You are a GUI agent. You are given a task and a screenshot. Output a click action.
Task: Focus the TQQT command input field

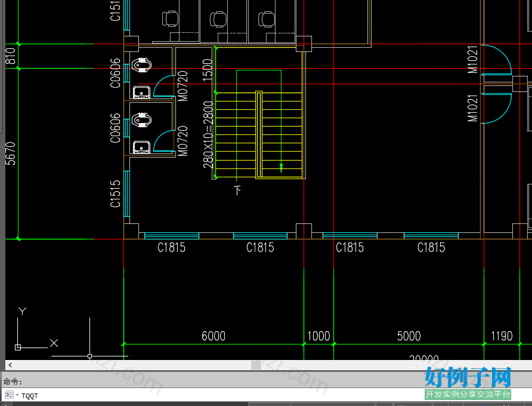217,395
